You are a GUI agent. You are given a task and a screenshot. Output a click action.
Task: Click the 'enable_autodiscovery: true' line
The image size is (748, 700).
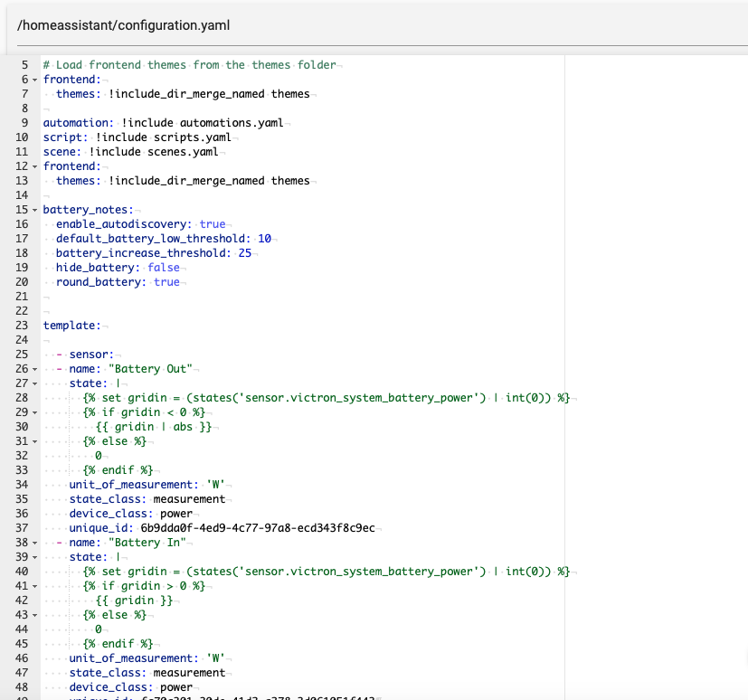141,224
